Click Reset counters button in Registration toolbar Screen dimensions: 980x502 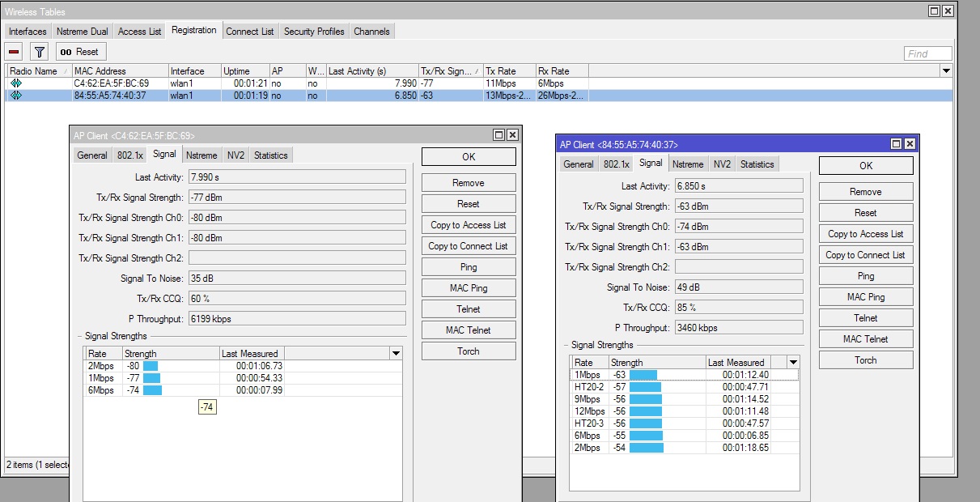coord(79,52)
